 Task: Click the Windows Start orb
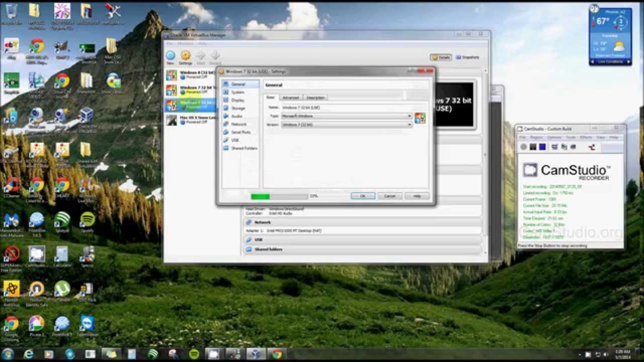(8, 354)
